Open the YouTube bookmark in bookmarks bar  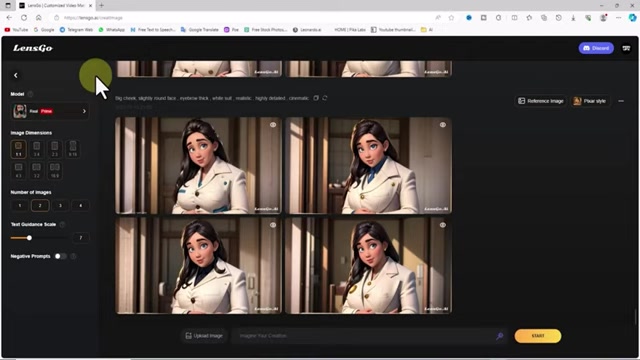pos(16,30)
